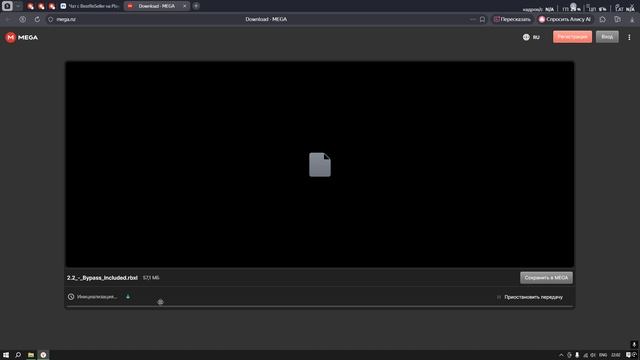640x360 pixels.
Task: Open Windows taskbar search
Action: (x=18, y=355)
